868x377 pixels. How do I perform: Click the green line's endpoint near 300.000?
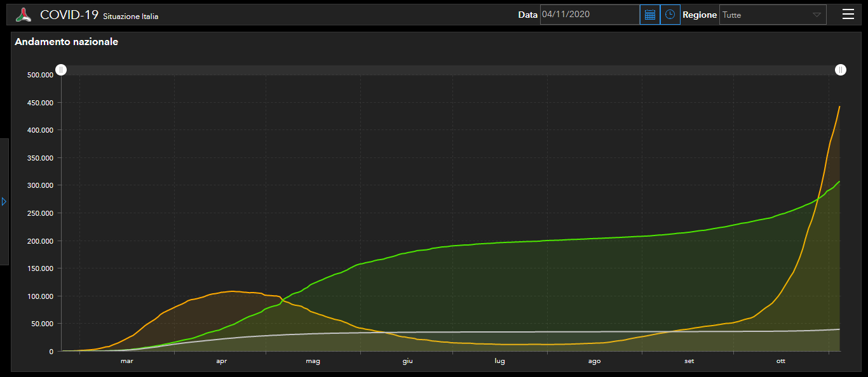tap(839, 182)
